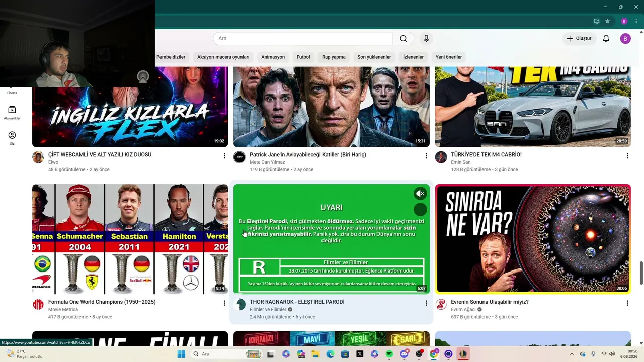This screenshot has width=644, height=362.
Task: Select the Futbol filter chip
Action: click(x=303, y=57)
